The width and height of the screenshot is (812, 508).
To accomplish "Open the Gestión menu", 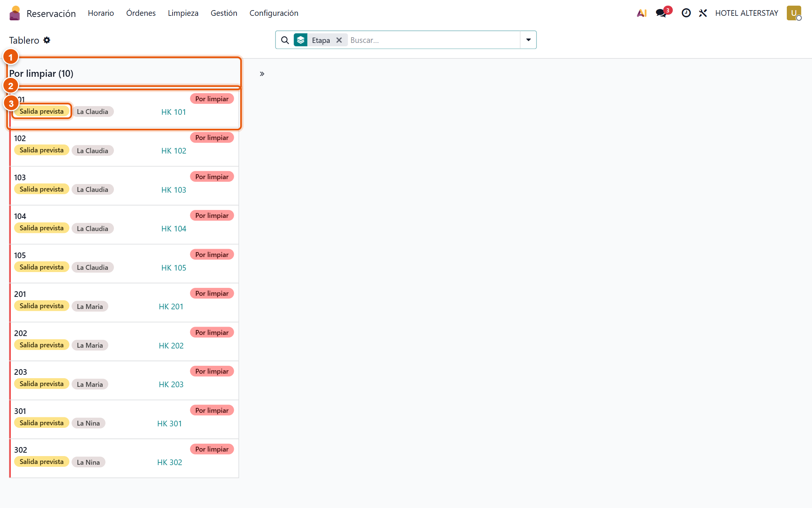I will tap(224, 13).
